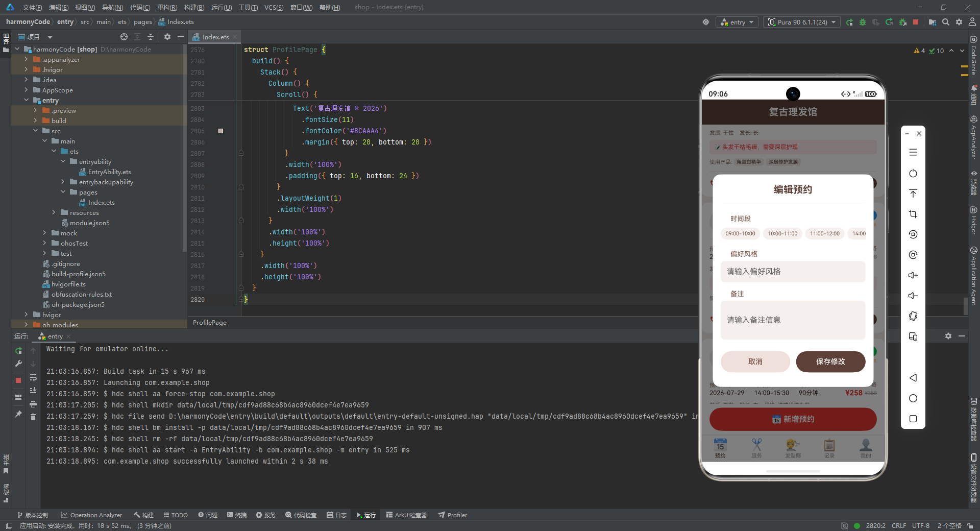
Task: Rerun entry from the run panel sidebar
Action: (18, 351)
